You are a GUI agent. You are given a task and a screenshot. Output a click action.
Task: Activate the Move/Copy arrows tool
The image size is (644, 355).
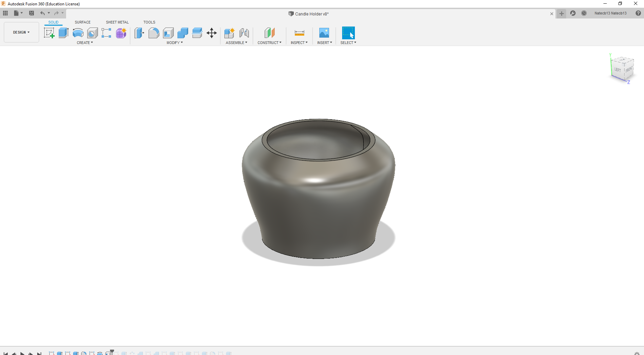(212, 33)
